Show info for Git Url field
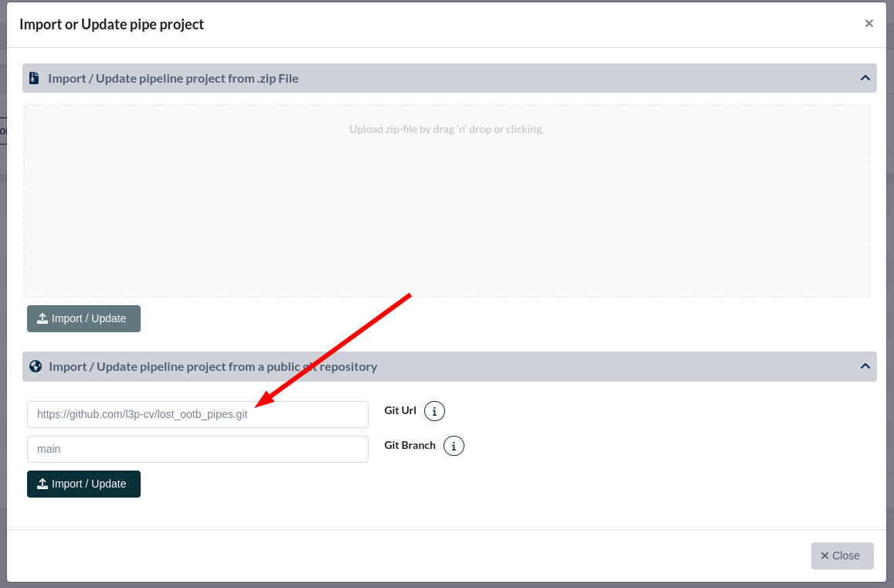Viewport: 894px width, 588px height. [x=434, y=411]
